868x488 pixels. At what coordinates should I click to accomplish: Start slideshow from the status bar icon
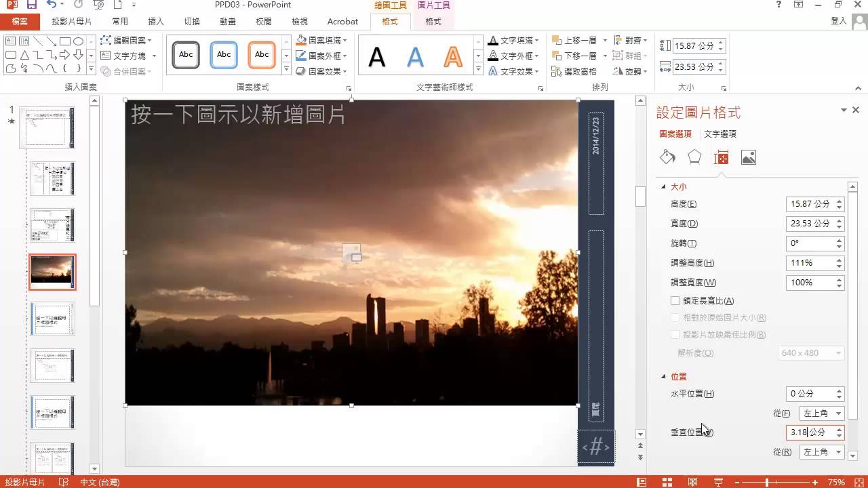[719, 482]
